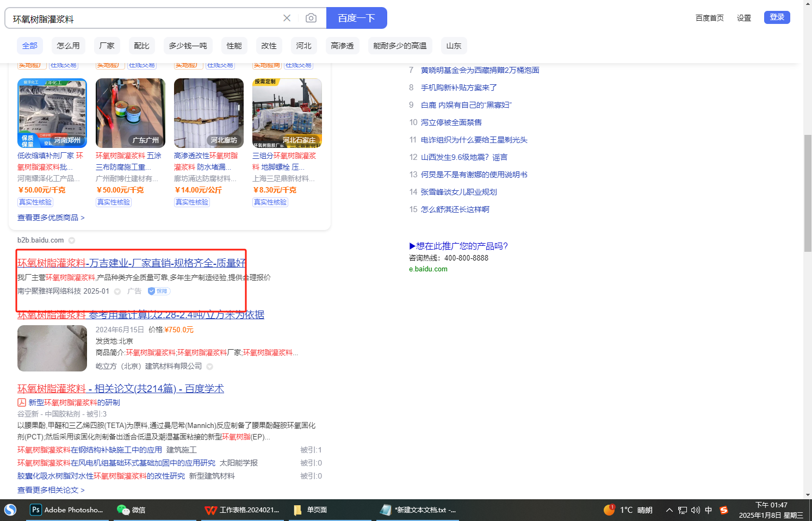Image resolution: width=812 pixels, height=521 pixels.
Task: Open the 河南郑州 product image
Action: [x=52, y=113]
